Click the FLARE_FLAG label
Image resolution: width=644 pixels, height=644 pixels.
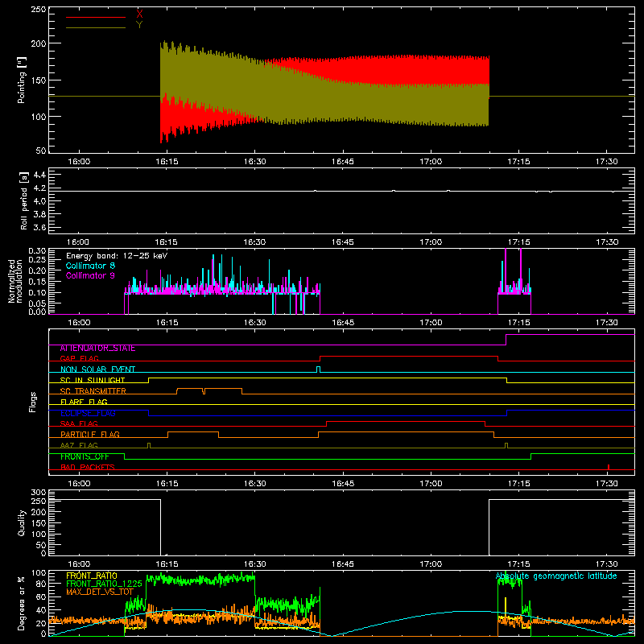click(x=84, y=402)
